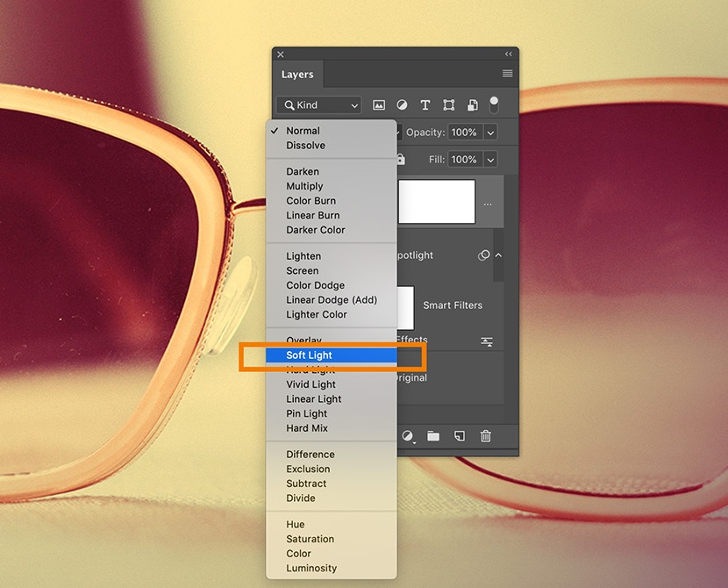728x588 pixels.
Task: Open the Kind filter dropdown
Action: coord(321,105)
